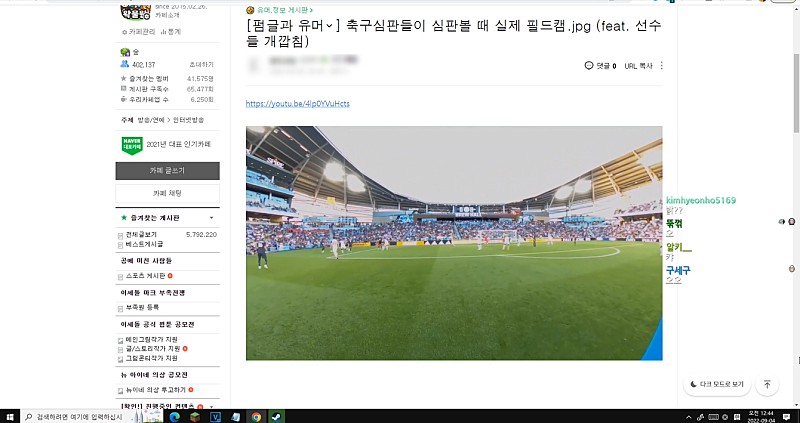Open the post's three-dot more menu
Screen dimensions: 800x423
(x=662, y=66)
